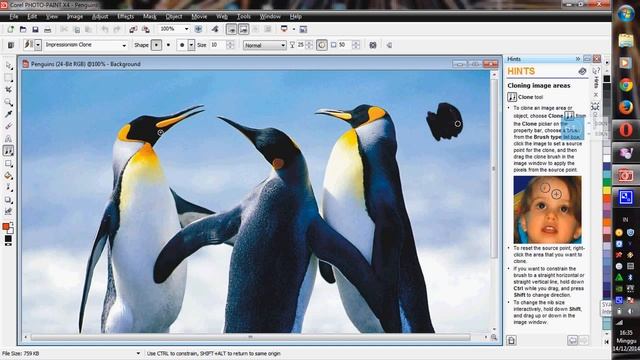
Task: Click the application launcher icon
Action: click(x=284, y=29)
